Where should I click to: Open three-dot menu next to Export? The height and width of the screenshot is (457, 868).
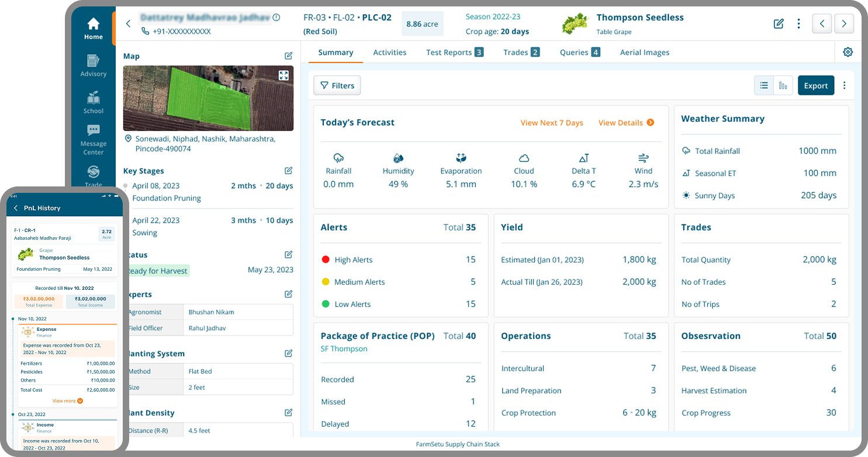point(844,85)
